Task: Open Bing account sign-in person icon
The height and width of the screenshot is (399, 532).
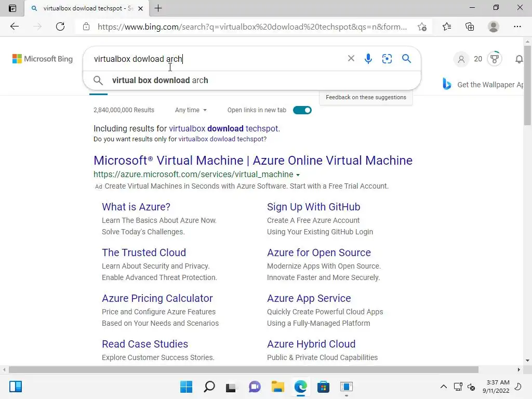Action: [x=461, y=59]
